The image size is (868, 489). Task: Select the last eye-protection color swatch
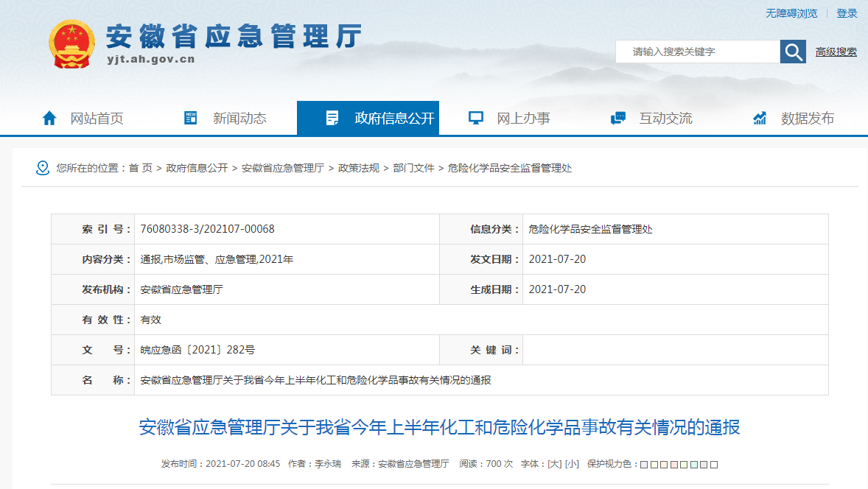coord(714,465)
